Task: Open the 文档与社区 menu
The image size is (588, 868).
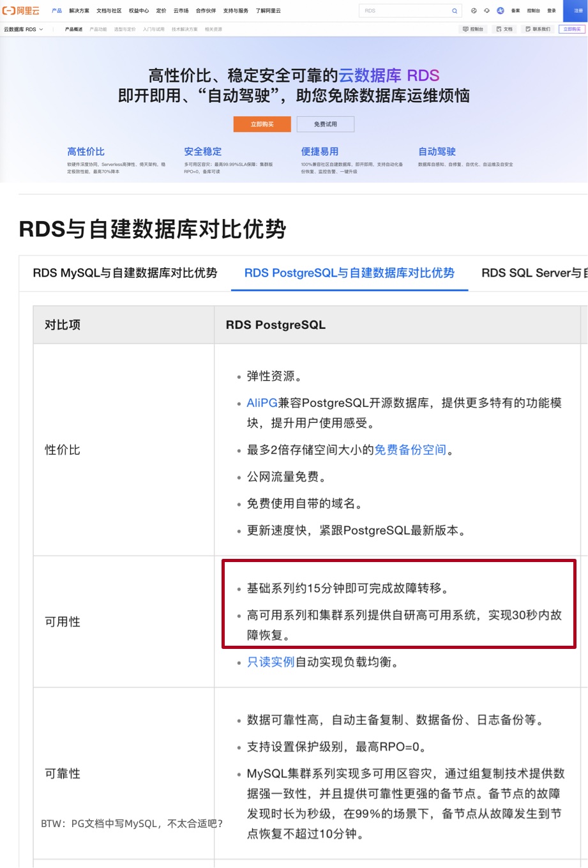Action: pyautogui.click(x=110, y=11)
